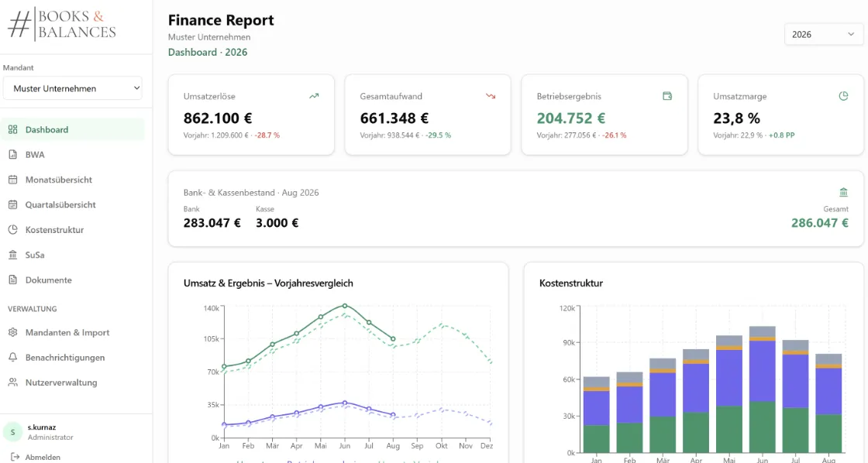The image size is (868, 463).
Task: Go to Monatsübersicht page
Action: [73, 179]
